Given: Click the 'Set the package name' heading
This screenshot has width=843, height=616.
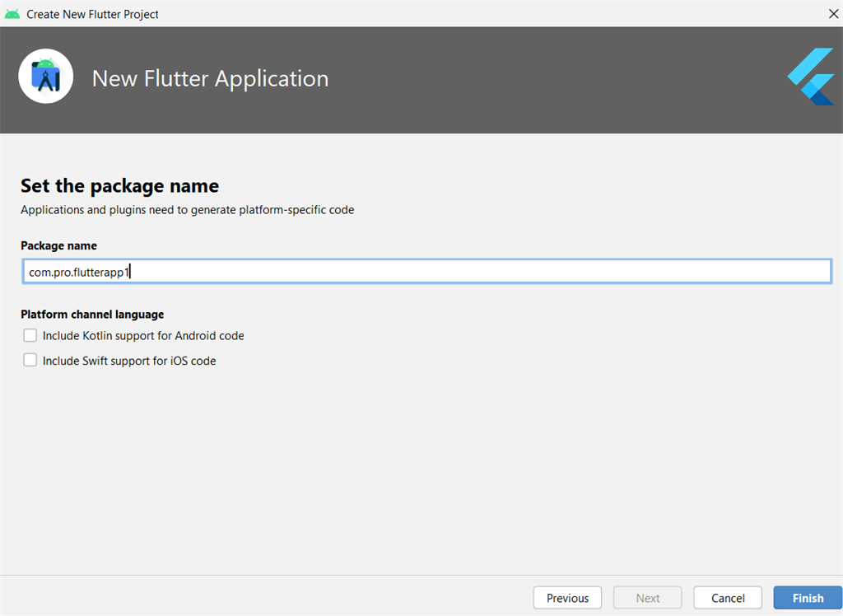Looking at the screenshot, I should pos(119,185).
